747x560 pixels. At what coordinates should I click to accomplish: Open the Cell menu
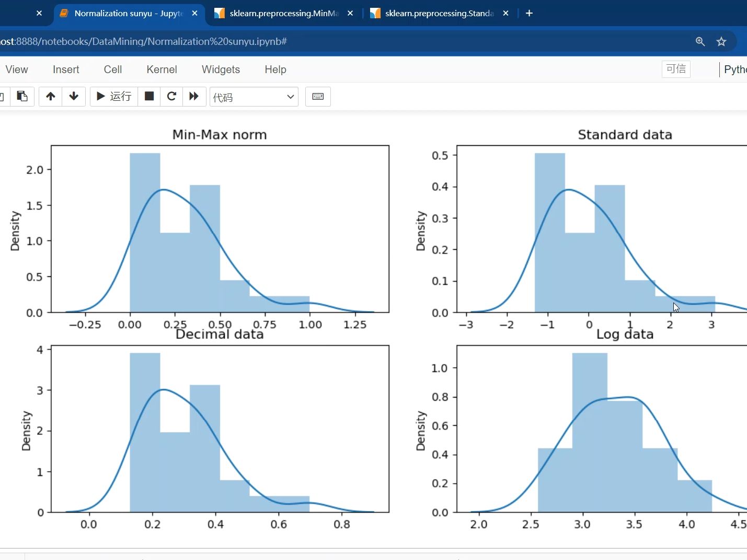pyautogui.click(x=113, y=69)
